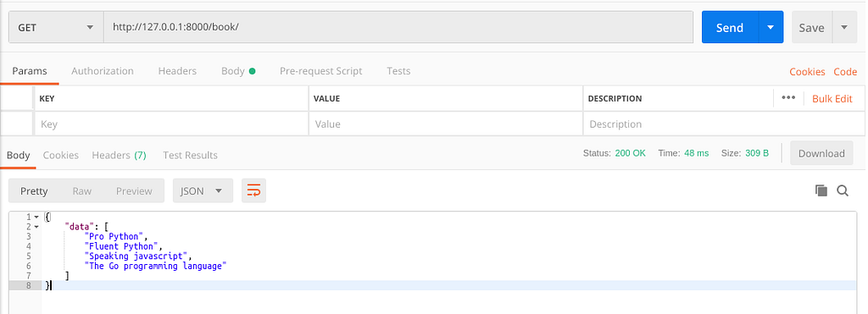Image resolution: width=868 pixels, height=314 pixels.
Task: Save the request
Action: pos(811,27)
